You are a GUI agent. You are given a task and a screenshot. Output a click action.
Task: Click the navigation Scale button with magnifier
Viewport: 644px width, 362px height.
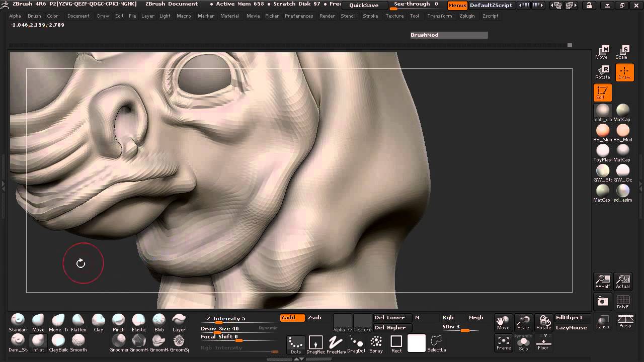[x=523, y=323]
